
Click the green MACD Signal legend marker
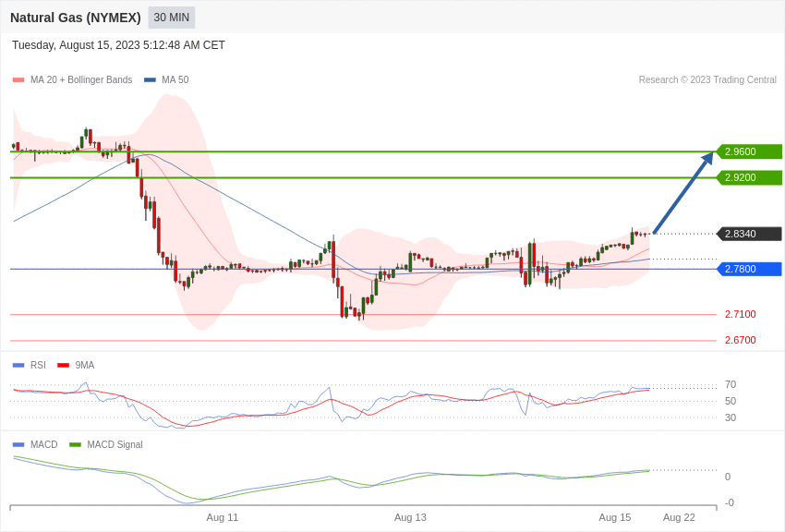pos(75,444)
